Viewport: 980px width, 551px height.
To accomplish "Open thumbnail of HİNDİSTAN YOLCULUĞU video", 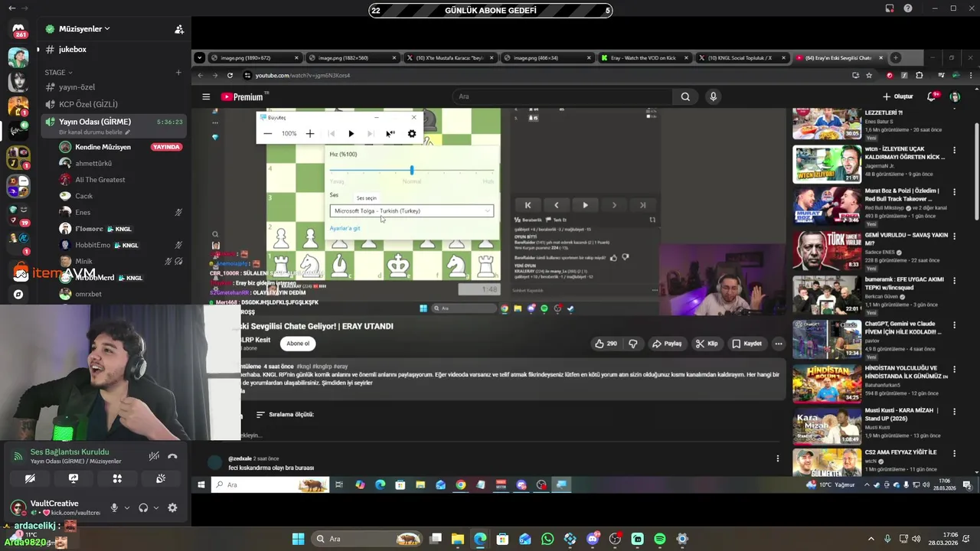I will pos(827,383).
